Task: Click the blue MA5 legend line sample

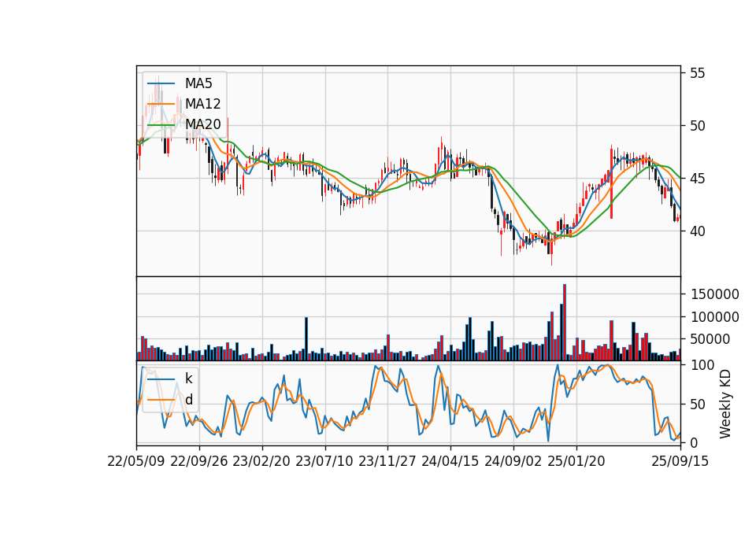Action: pos(161,84)
